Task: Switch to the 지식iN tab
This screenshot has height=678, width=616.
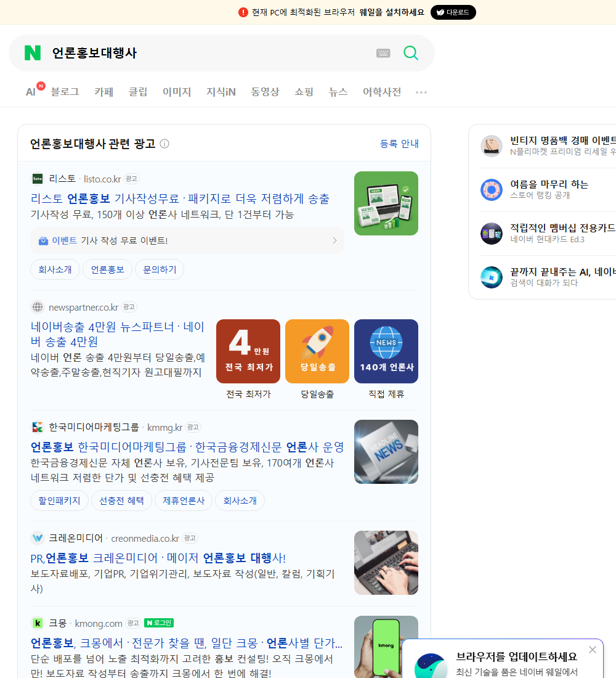Action: 221,92
